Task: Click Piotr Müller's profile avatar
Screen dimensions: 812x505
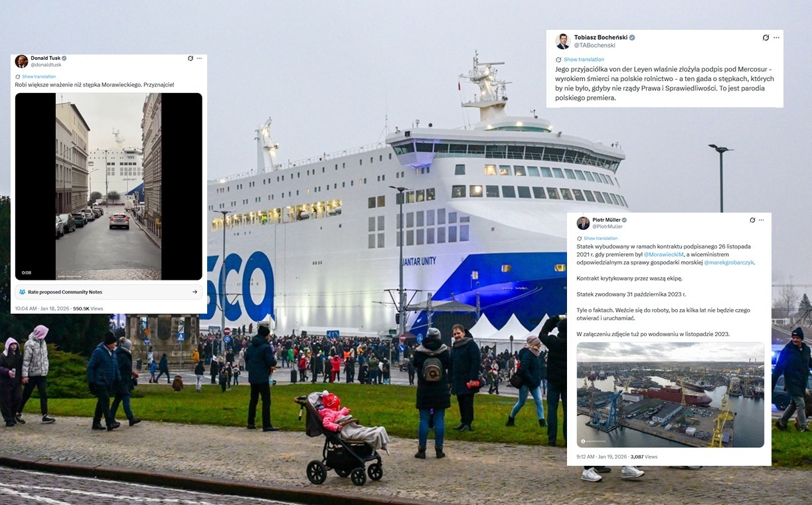Action: 583,223
